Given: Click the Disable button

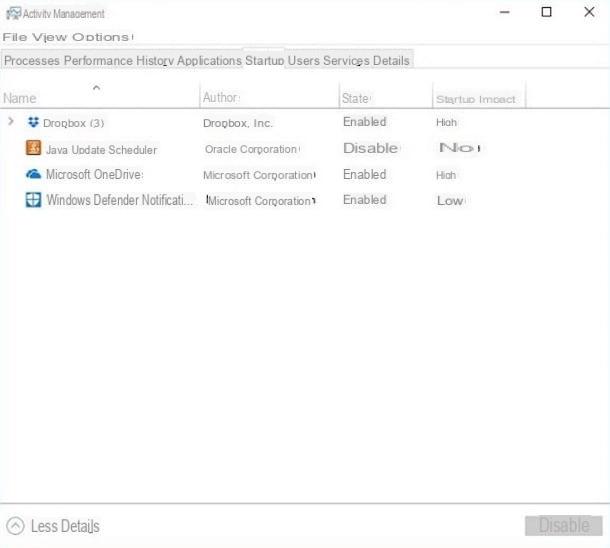Looking at the screenshot, I should (x=564, y=526).
